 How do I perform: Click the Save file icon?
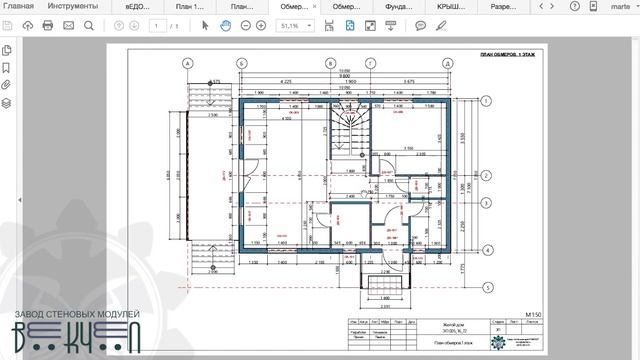pyautogui.click(x=7, y=26)
